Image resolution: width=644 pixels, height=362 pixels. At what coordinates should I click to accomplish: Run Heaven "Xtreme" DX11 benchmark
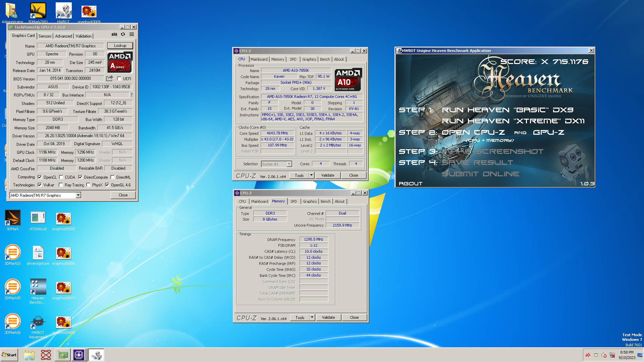click(x=513, y=121)
